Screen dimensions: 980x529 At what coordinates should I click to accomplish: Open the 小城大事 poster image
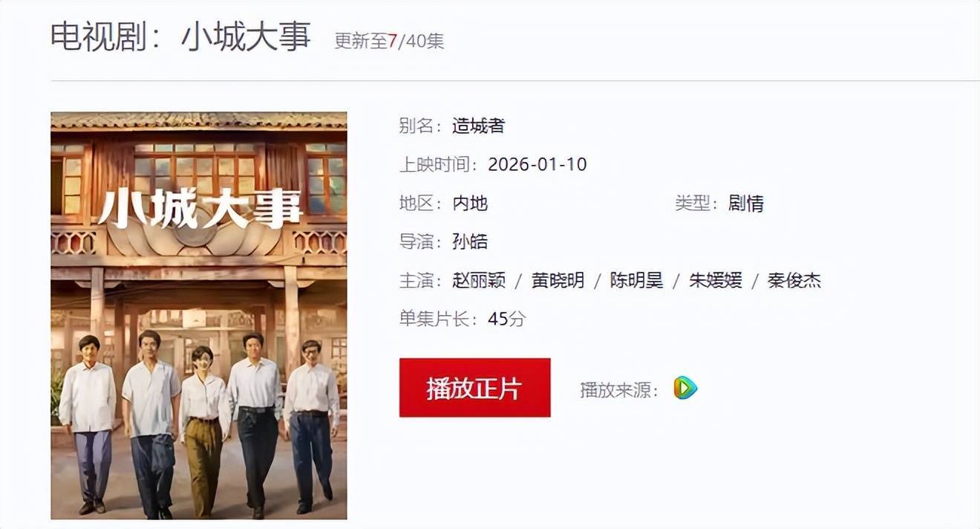click(x=199, y=316)
